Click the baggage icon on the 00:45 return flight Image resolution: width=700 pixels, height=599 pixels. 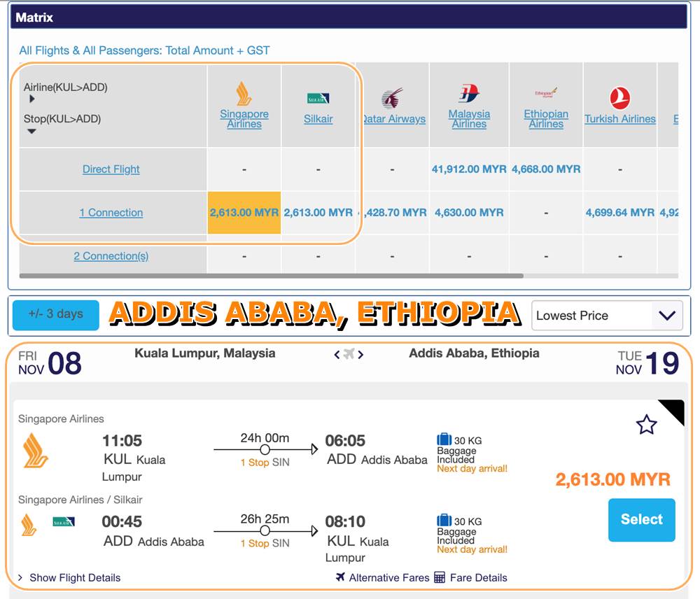[444, 520]
